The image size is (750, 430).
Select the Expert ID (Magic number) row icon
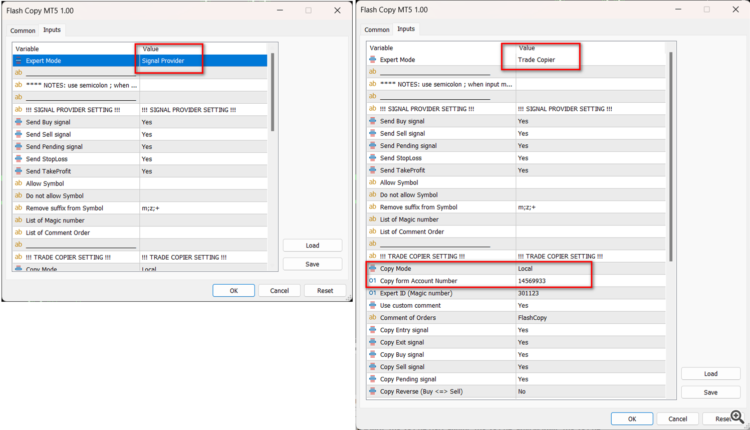click(x=372, y=293)
